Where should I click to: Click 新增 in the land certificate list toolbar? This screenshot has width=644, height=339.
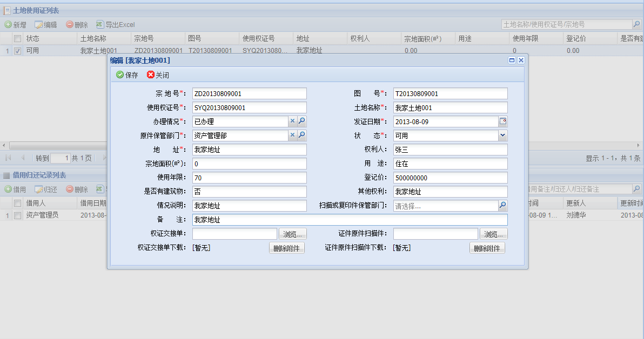[15, 25]
